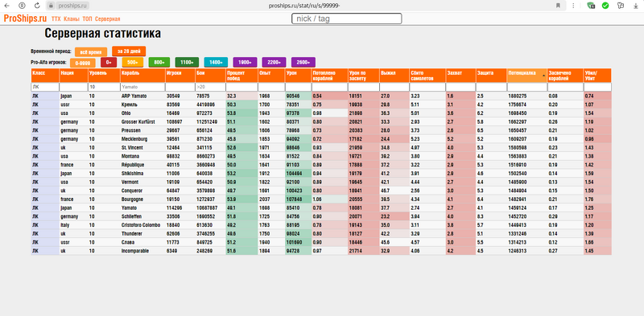Click ship name Grosser Kurfürst
The image size is (644, 316).
[x=138, y=122]
